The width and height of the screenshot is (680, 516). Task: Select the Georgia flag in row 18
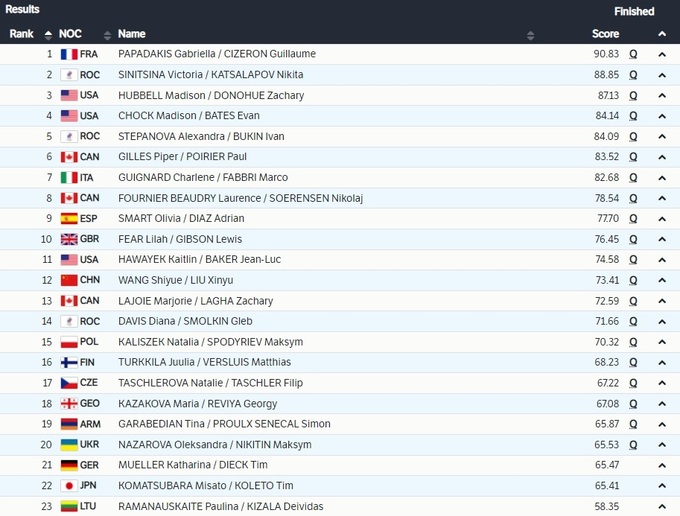pyautogui.click(x=69, y=403)
